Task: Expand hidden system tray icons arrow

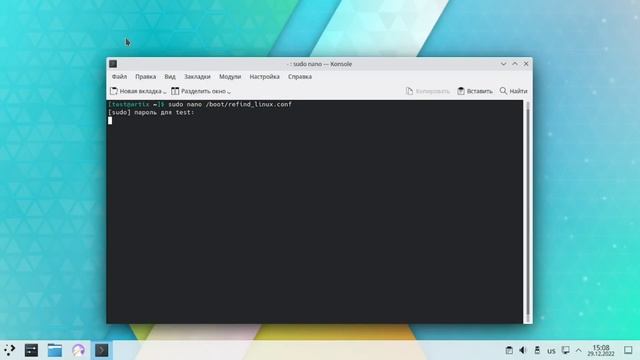Action: [579, 350]
